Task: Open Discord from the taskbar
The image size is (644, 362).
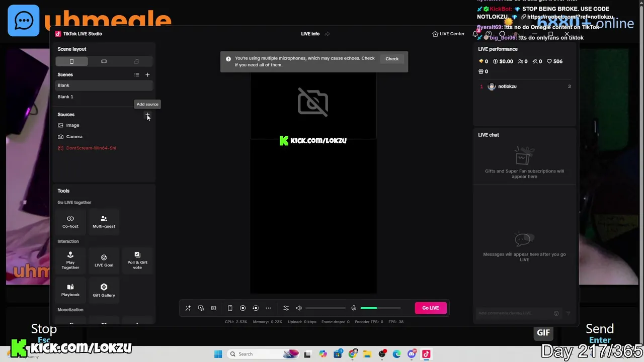Action: click(412, 354)
